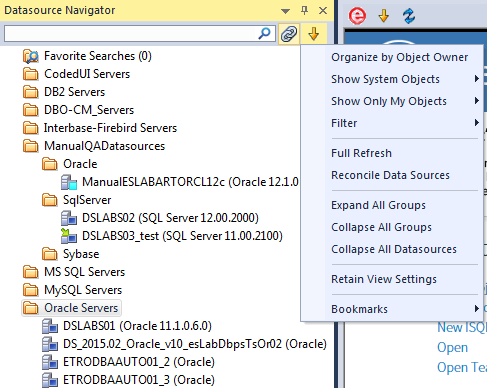
Task: Click Interbase-Firebird Servers folder icon
Action: tap(31, 128)
